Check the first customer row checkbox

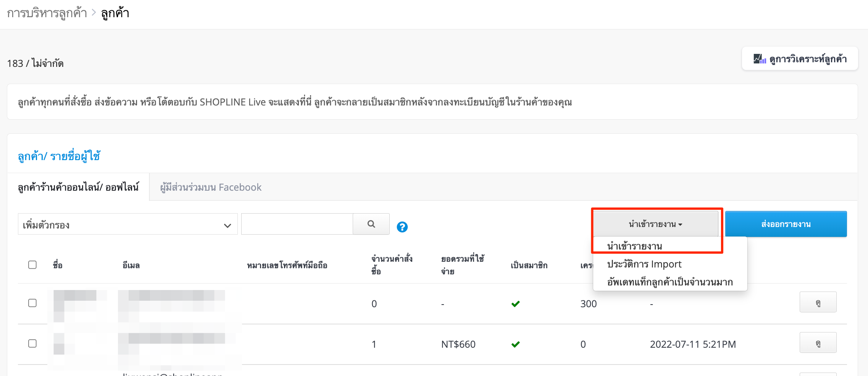tap(32, 303)
